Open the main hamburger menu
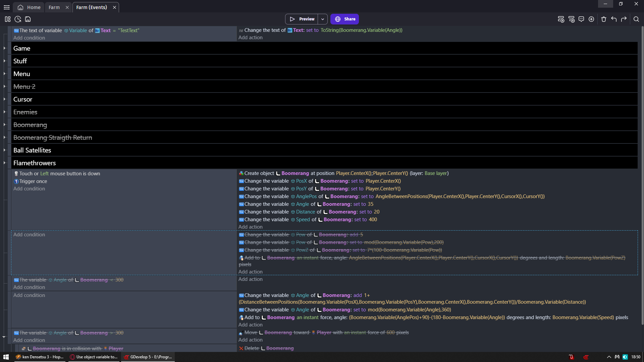644x362 pixels. pyautogui.click(x=7, y=7)
